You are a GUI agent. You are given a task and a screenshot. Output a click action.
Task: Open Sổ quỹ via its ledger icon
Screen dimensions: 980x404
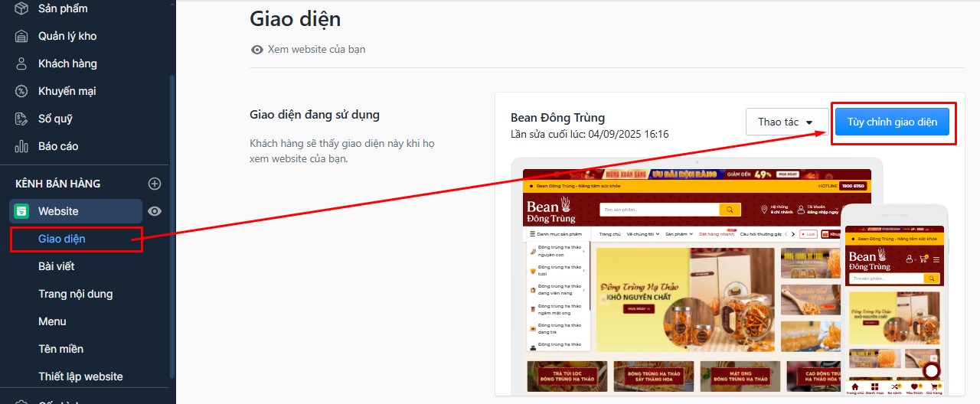pyautogui.click(x=22, y=119)
